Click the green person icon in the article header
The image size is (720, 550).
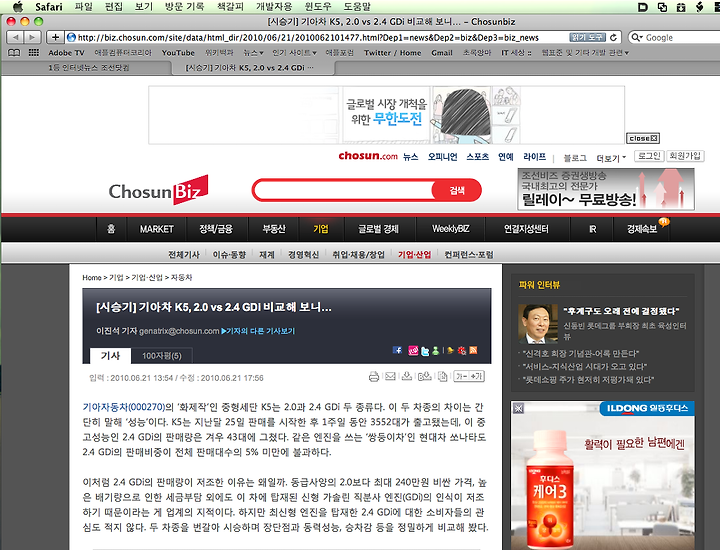pyautogui.click(x=435, y=351)
